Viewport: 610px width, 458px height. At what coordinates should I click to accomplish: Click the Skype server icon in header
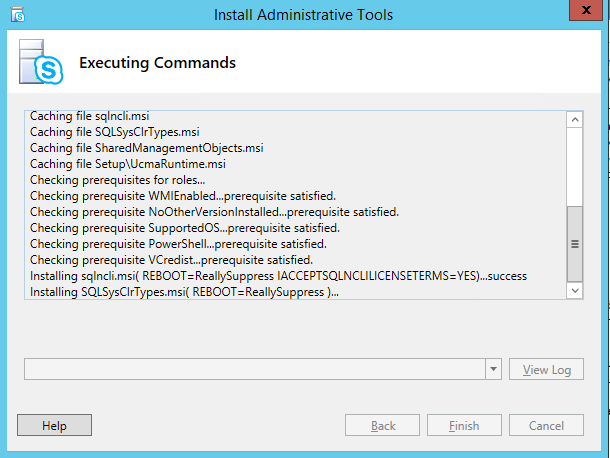tap(40, 63)
